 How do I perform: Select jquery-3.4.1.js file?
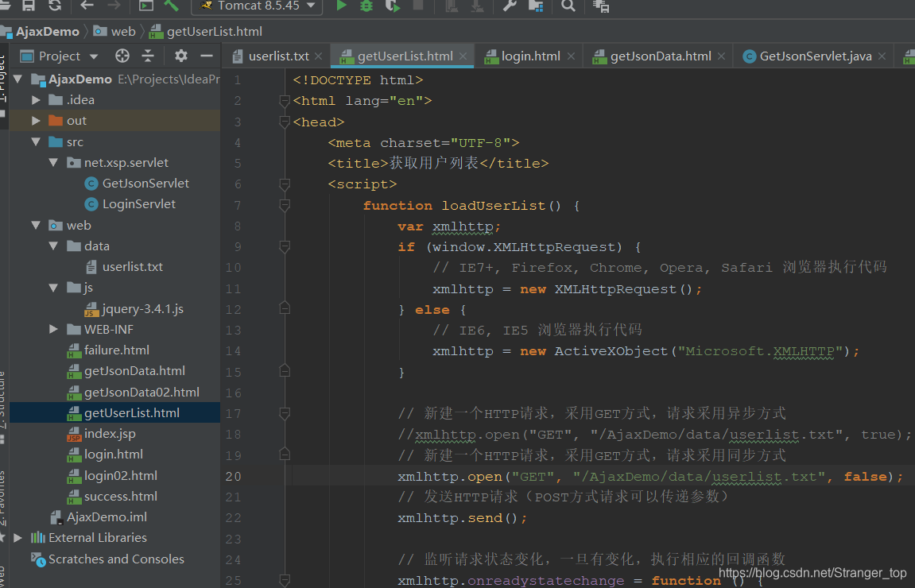point(134,308)
